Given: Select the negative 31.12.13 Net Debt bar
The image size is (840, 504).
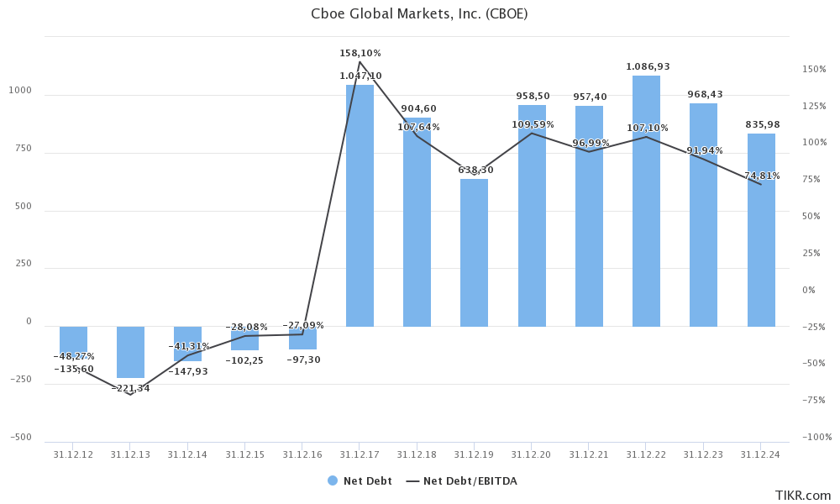Looking at the screenshot, I should [x=131, y=353].
